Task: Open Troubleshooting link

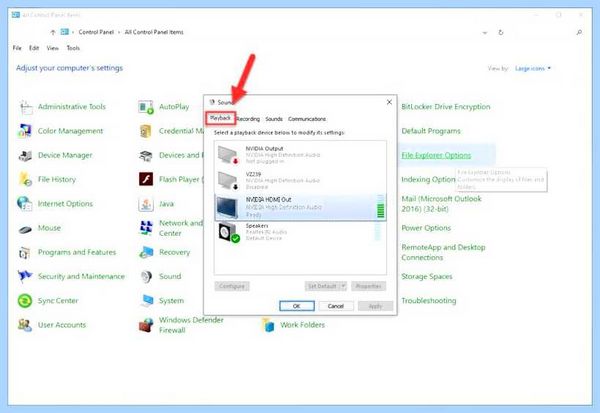Action: (429, 300)
